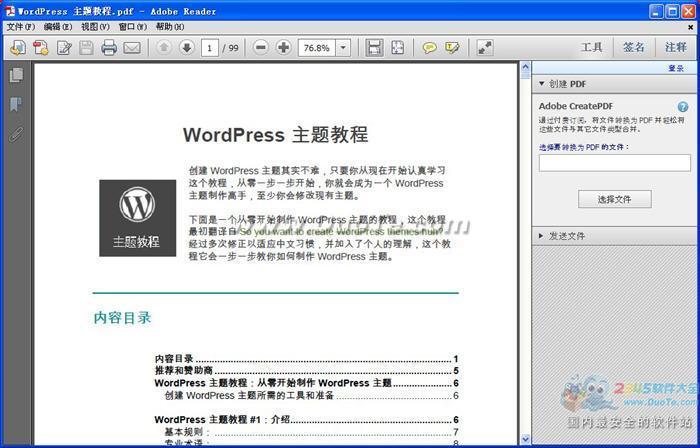Image resolution: width=700 pixels, height=448 pixels.
Task: Click the 选择文件 button
Action: (614, 199)
